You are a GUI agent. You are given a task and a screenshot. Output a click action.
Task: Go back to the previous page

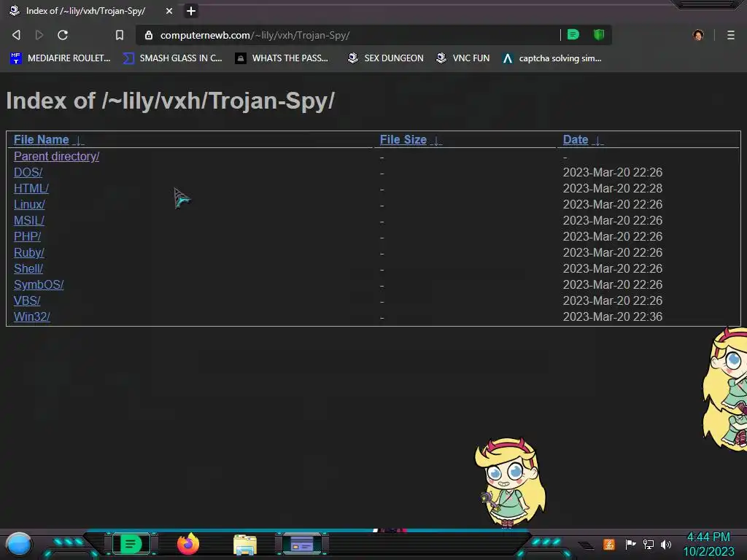point(16,35)
